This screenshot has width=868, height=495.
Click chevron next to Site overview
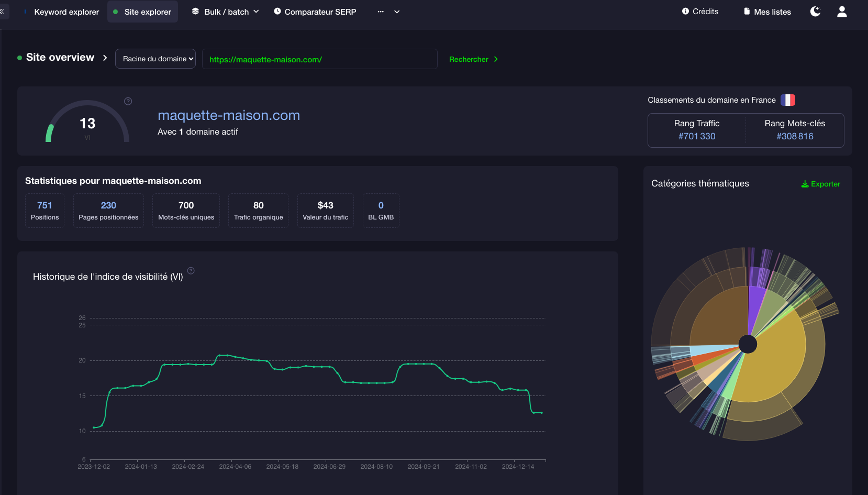point(105,58)
